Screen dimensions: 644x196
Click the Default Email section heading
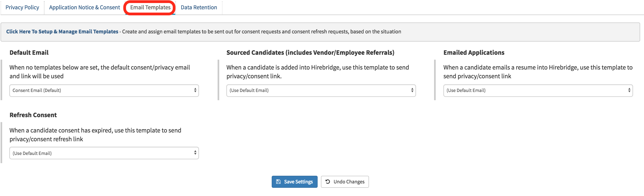pyautogui.click(x=29, y=53)
